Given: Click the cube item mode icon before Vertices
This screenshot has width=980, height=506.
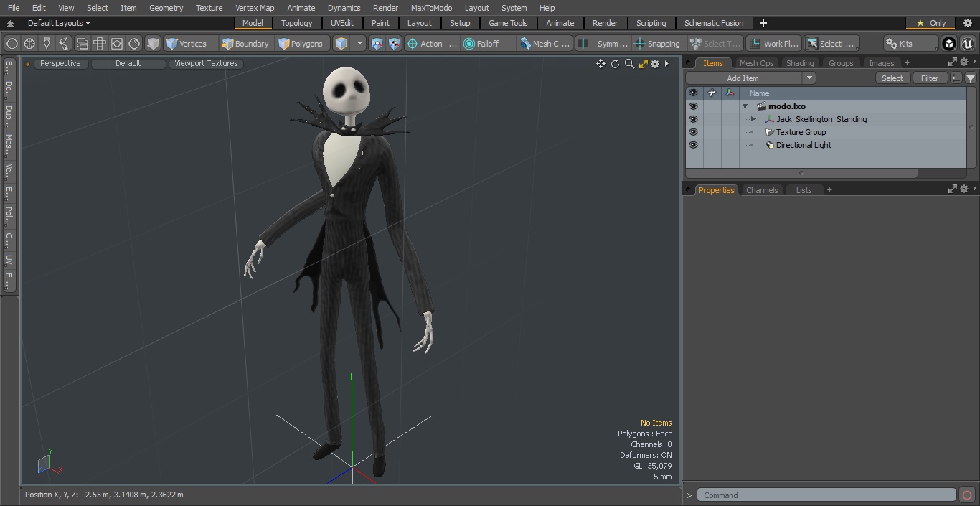Looking at the screenshot, I should point(153,44).
